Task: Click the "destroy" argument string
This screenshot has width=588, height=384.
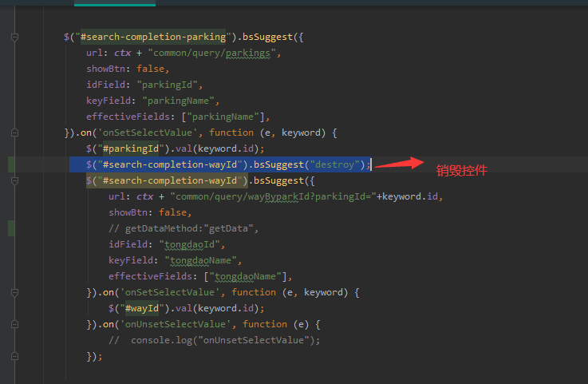Action: coord(335,164)
